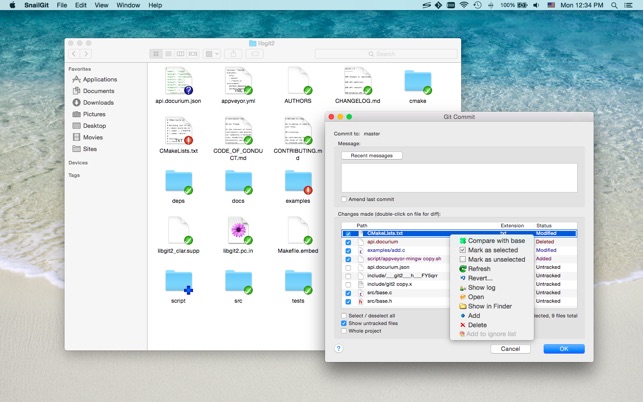
Task: Select Show in Finder menu entry
Action: tap(489, 306)
